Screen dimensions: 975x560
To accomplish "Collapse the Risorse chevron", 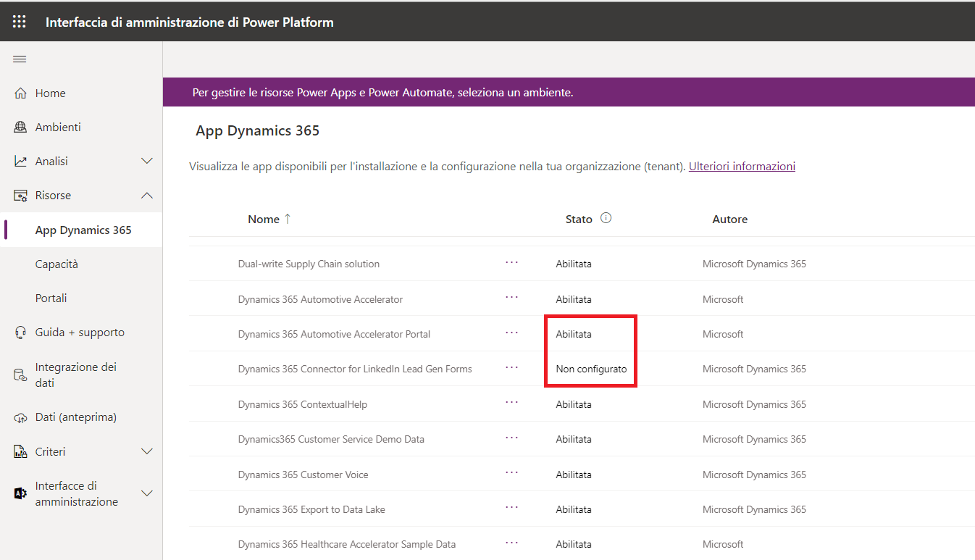I will (147, 195).
